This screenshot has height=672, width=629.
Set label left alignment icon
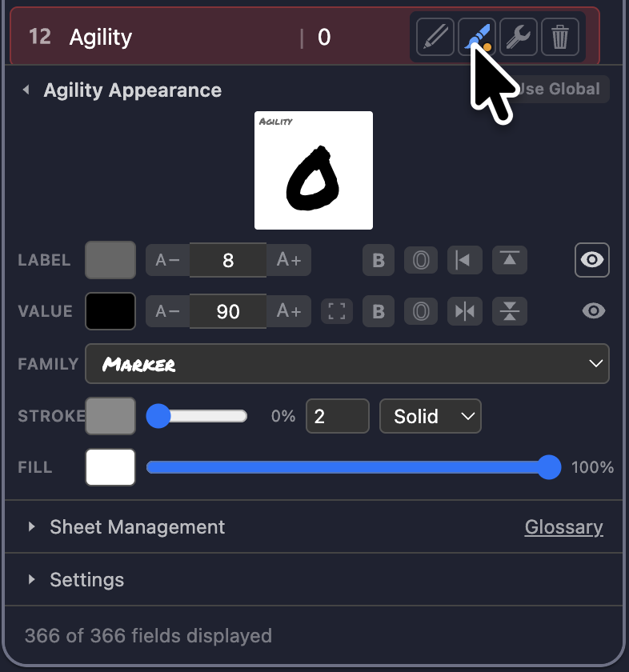click(x=464, y=260)
